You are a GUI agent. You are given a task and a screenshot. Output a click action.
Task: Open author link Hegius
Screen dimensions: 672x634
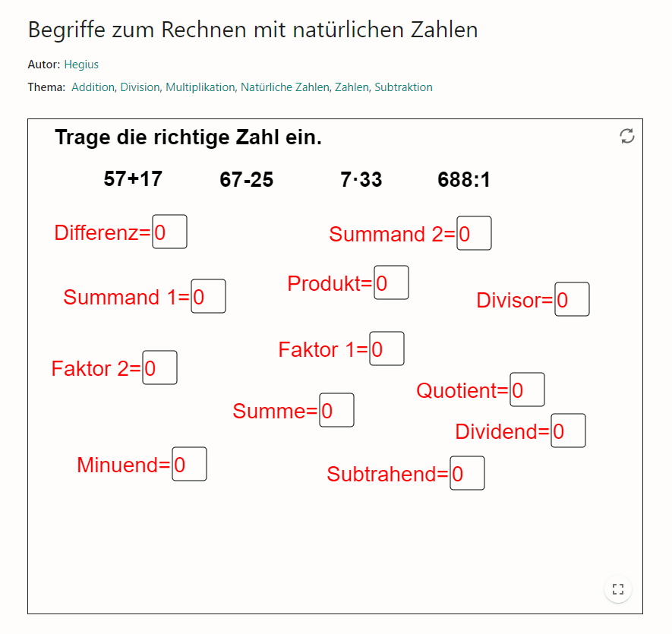tap(81, 65)
